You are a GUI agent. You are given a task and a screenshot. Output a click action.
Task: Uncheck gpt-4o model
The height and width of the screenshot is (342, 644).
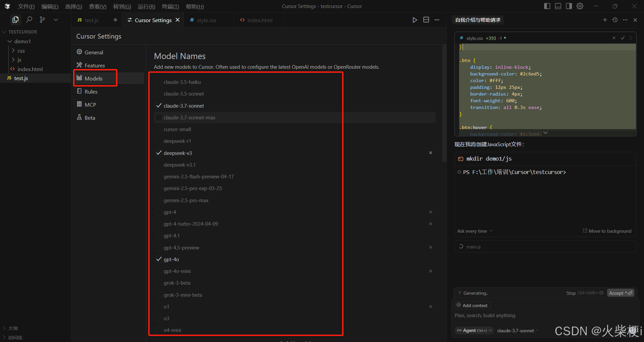pos(159,259)
